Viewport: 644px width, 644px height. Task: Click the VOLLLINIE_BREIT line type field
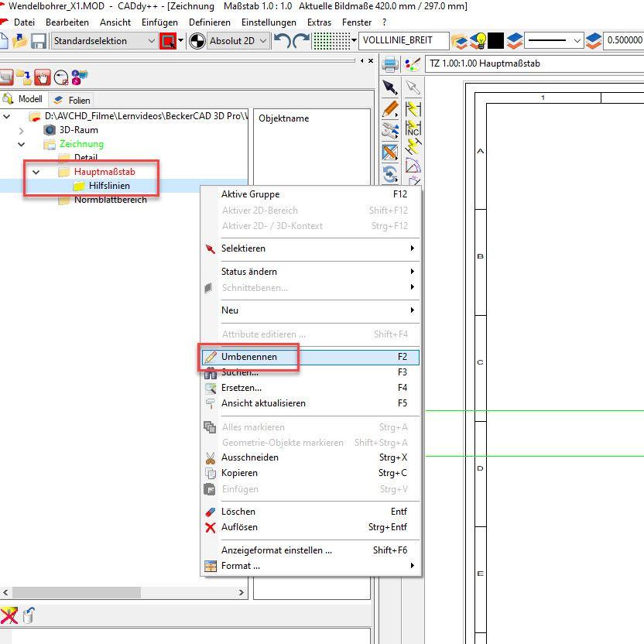tap(402, 41)
